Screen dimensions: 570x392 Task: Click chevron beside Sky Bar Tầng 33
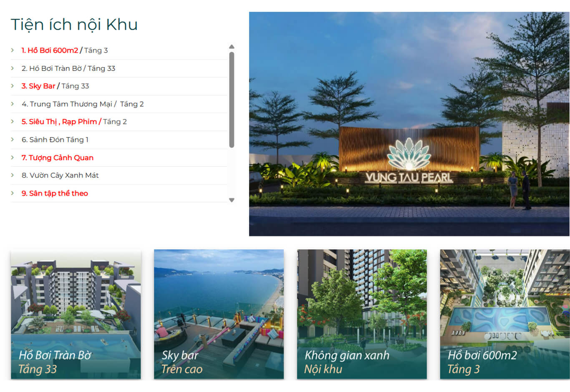pyautogui.click(x=13, y=86)
